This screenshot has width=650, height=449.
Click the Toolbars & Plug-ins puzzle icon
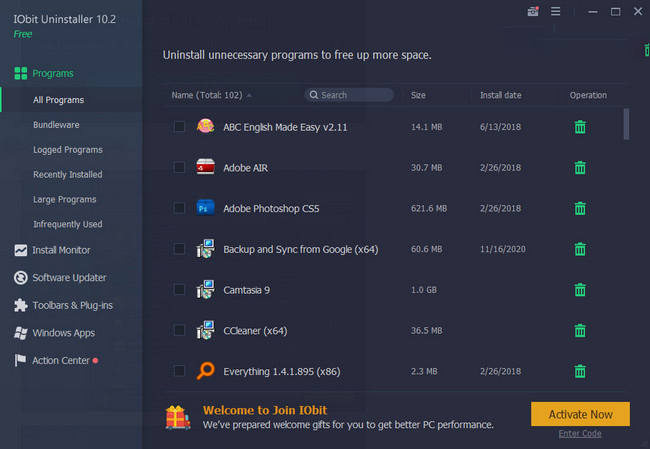(x=20, y=305)
